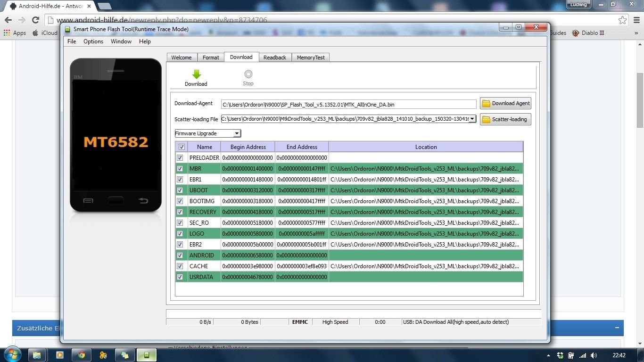The height and width of the screenshot is (362, 644).
Task: Uncheck the PRELOADER partition checkbox
Action: (180, 158)
